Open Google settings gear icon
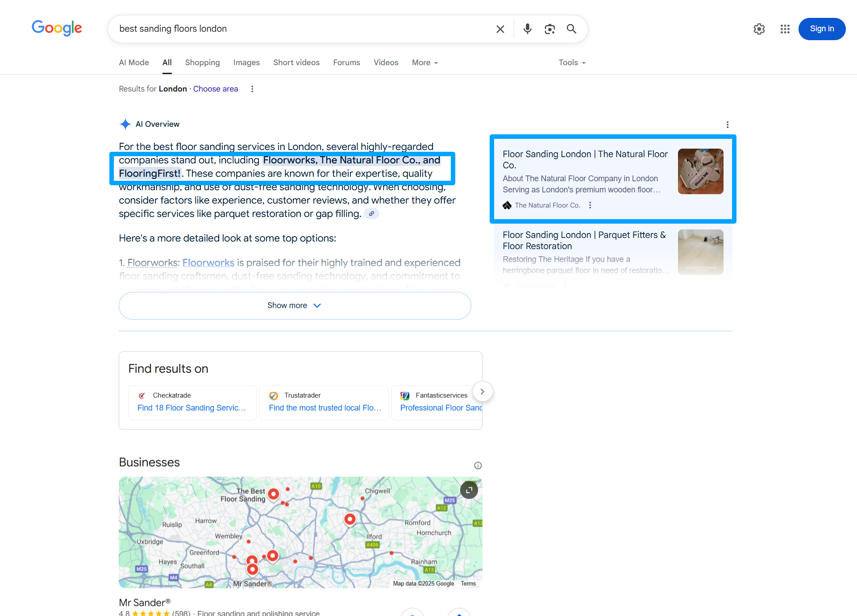Screen dimensions: 857x616 point(759,29)
